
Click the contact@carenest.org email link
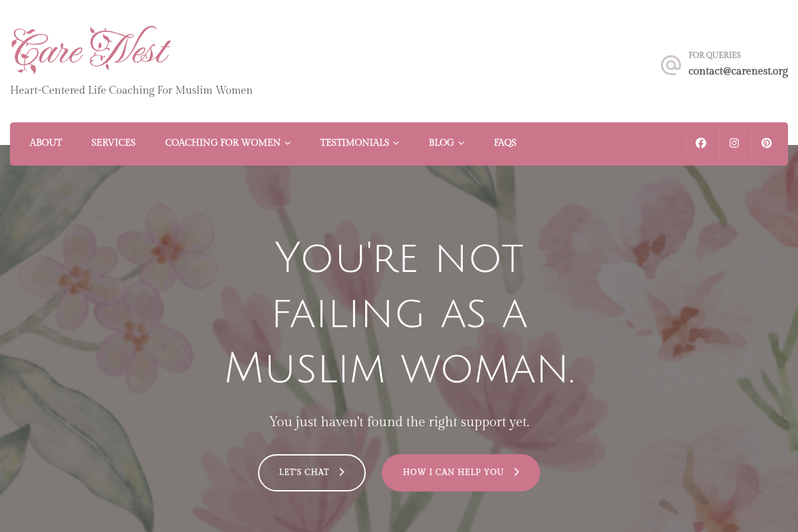[738, 71]
